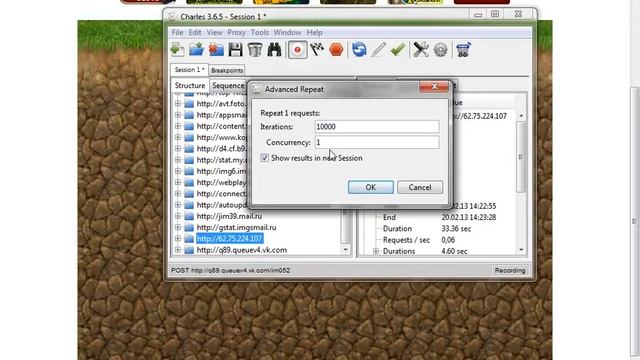The width and height of the screenshot is (640, 360).
Task: Click the http://connect folder icon
Action: (x=189, y=193)
